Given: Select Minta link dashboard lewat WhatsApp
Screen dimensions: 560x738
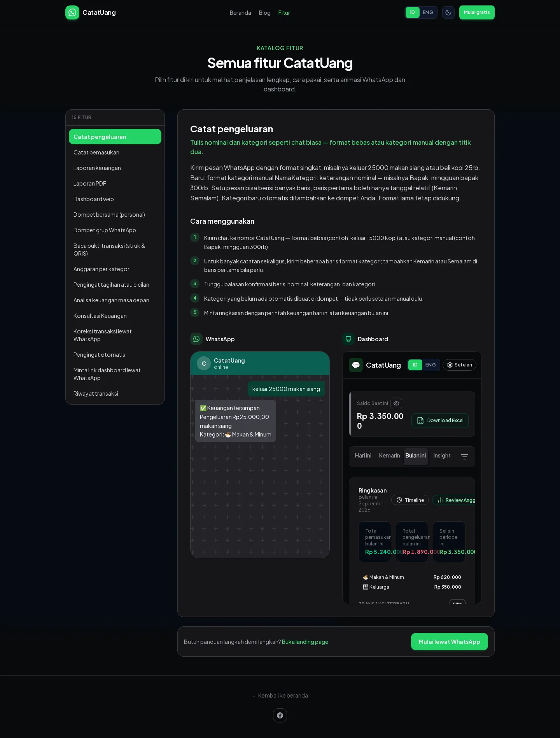Looking at the screenshot, I should point(115,374).
